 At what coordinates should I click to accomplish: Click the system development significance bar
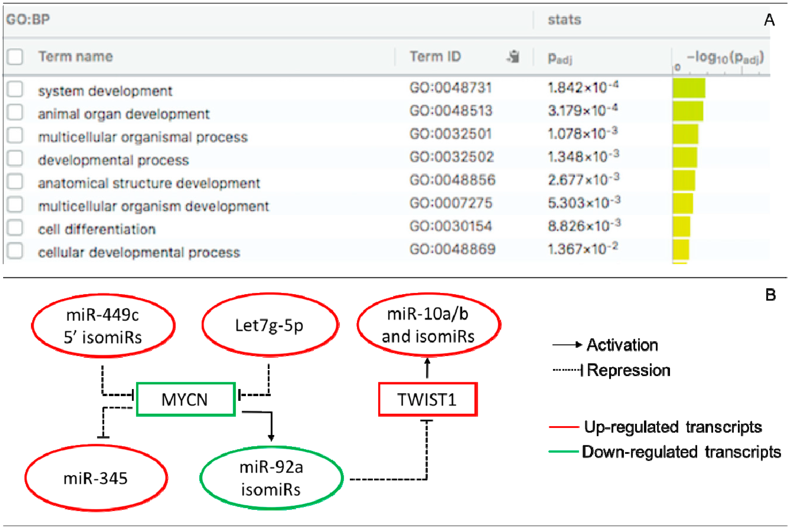tap(689, 88)
